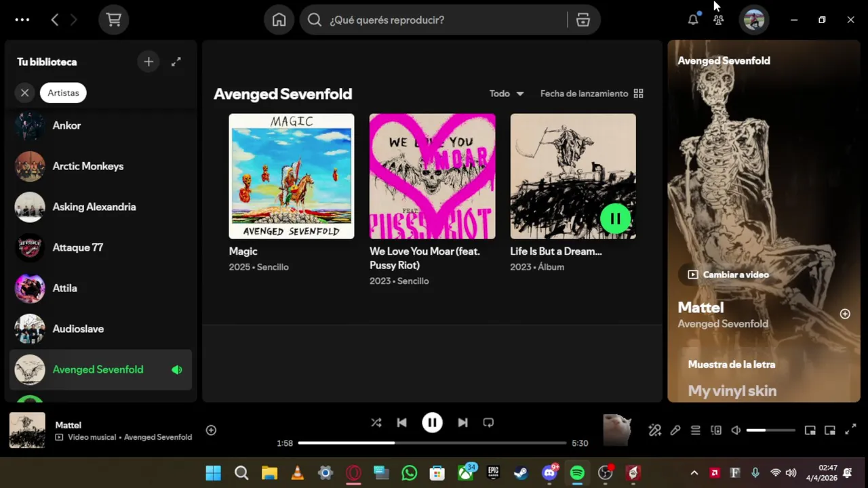Open VLC from the taskbar
This screenshot has height=488, width=868.
[297, 472]
